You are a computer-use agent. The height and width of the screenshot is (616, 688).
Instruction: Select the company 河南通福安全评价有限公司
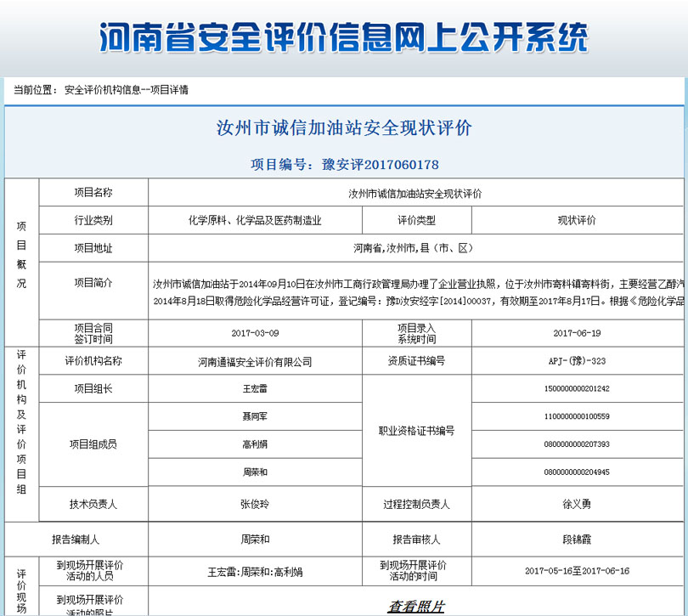(255, 362)
